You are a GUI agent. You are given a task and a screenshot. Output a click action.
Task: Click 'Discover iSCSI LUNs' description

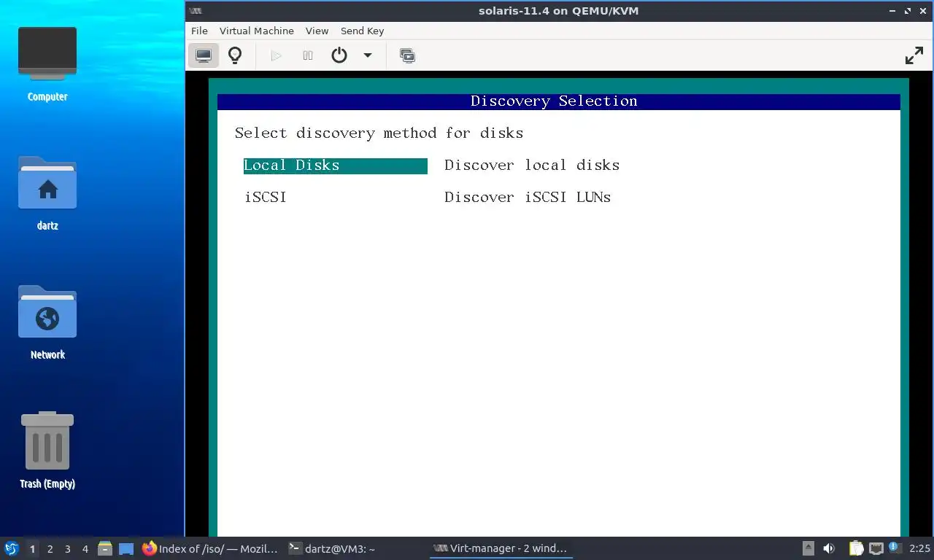click(528, 198)
